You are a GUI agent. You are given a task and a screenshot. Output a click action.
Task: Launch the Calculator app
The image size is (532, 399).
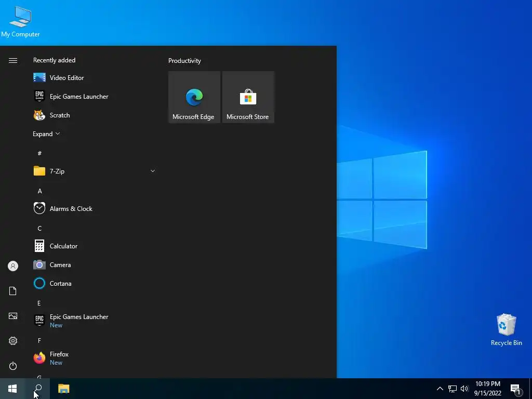(x=95, y=246)
